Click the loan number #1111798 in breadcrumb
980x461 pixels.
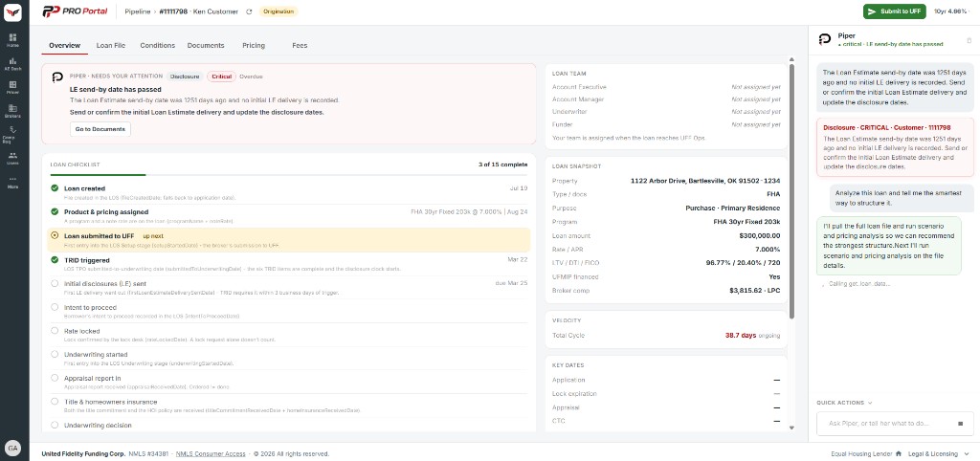[174, 11]
